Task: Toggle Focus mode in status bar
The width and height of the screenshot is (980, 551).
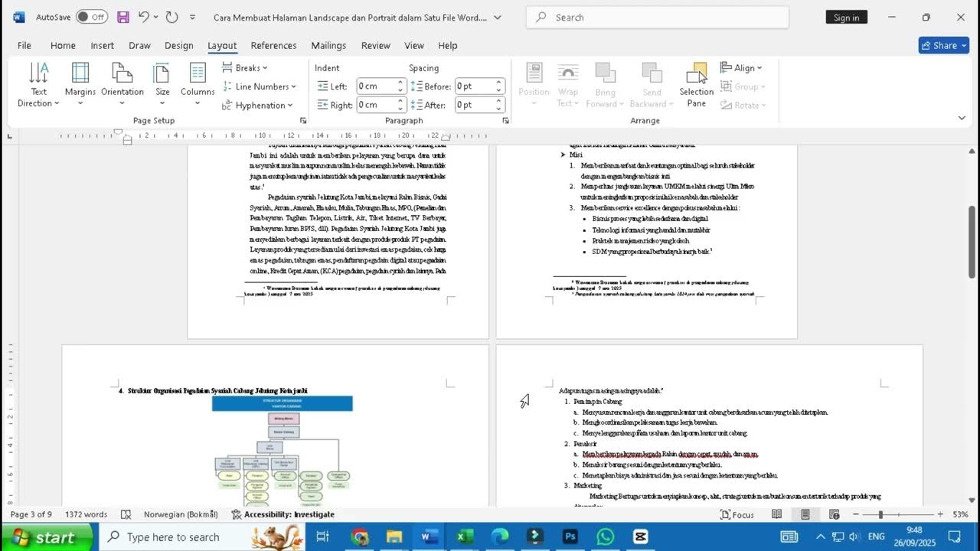Action: pyautogui.click(x=737, y=514)
